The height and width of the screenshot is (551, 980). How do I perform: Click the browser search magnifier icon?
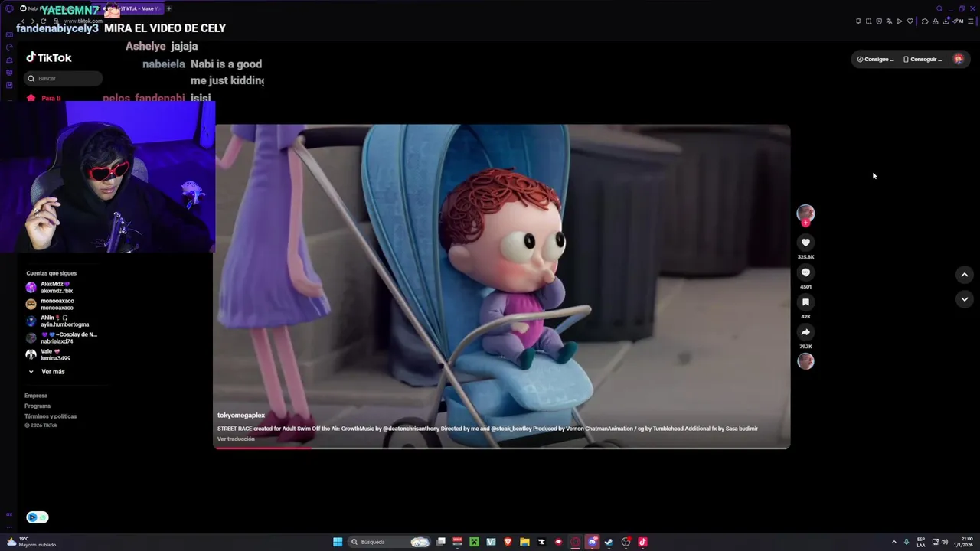pos(939,8)
